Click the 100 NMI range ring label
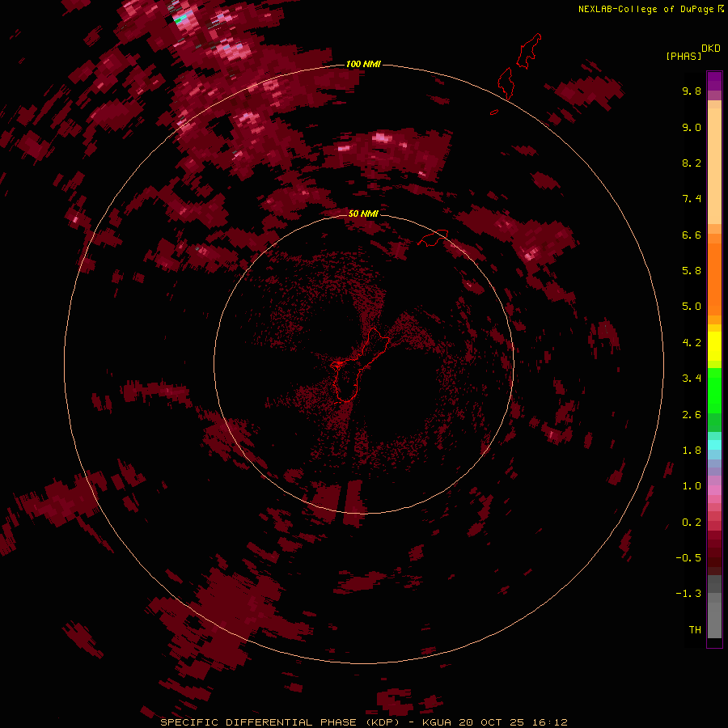This screenshot has width=728, height=728. coord(363,64)
